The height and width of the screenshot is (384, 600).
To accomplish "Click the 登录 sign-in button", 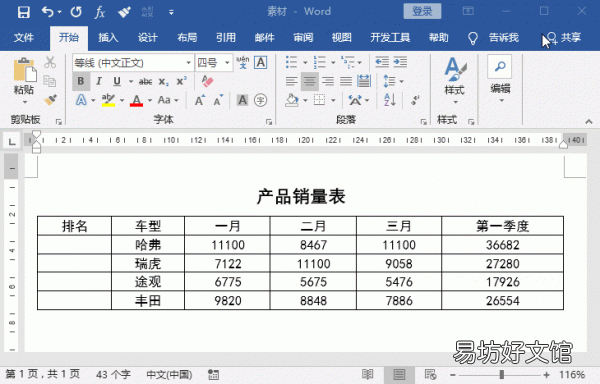I will pyautogui.click(x=422, y=11).
